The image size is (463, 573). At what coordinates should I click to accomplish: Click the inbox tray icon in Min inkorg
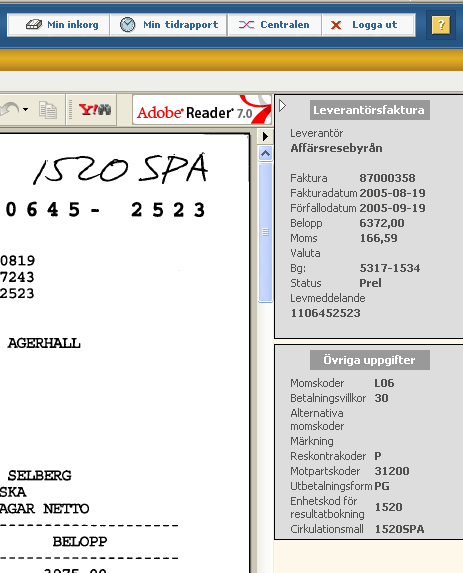34,25
